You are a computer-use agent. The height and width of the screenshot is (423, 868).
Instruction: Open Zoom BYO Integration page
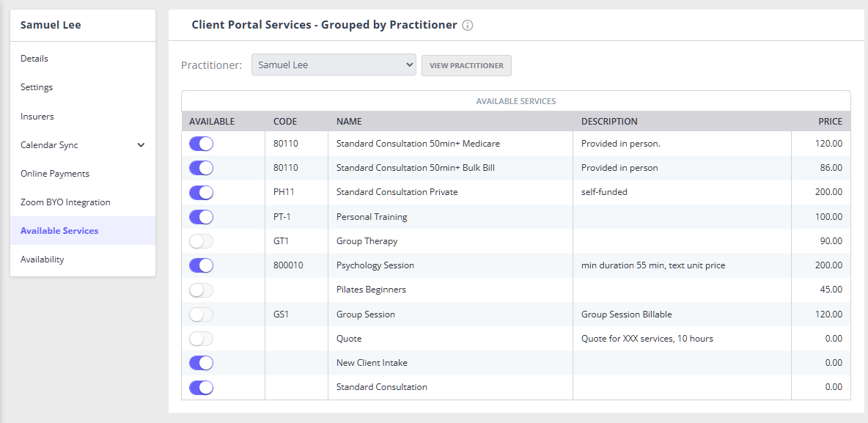point(65,202)
